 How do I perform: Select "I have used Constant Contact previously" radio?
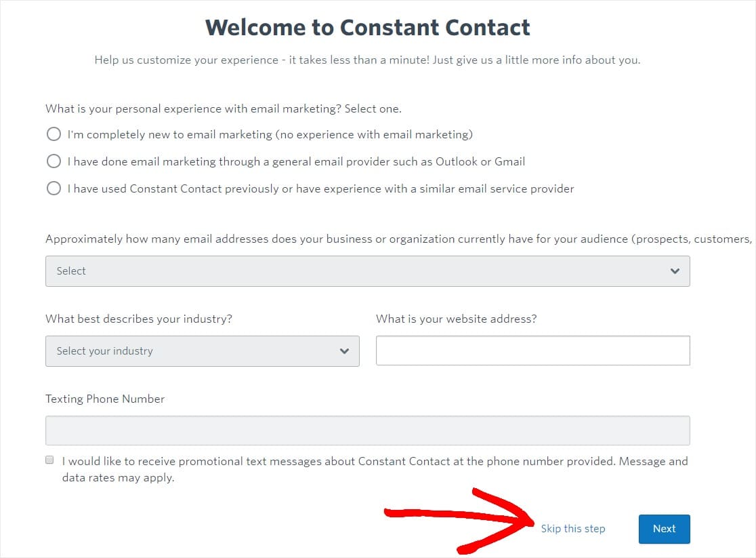click(54, 188)
